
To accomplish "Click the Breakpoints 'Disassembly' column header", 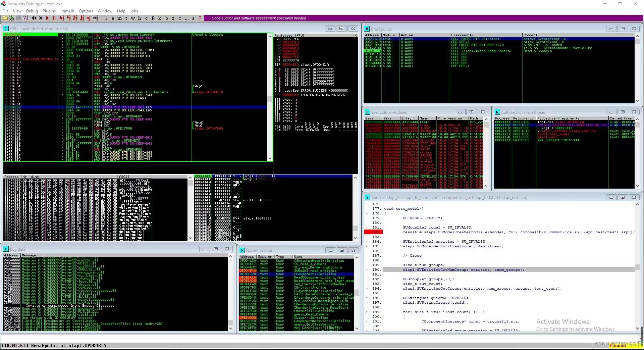I will 486,35.
